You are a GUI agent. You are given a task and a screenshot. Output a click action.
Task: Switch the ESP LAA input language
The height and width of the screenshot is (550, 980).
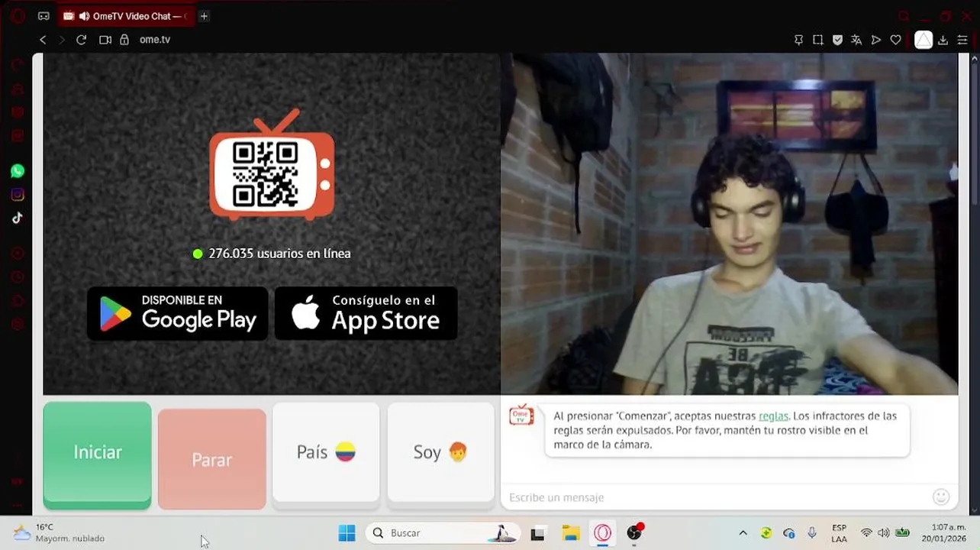[x=839, y=533]
